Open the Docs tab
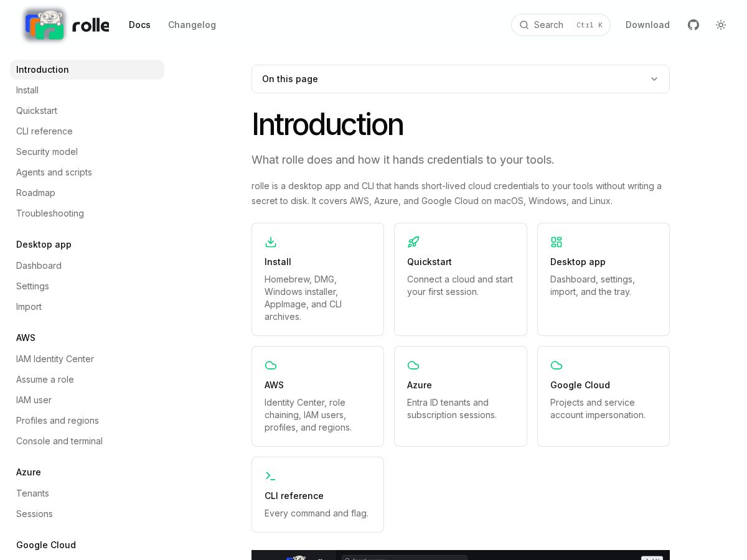Image resolution: width=747 pixels, height=560 pixels. click(139, 25)
